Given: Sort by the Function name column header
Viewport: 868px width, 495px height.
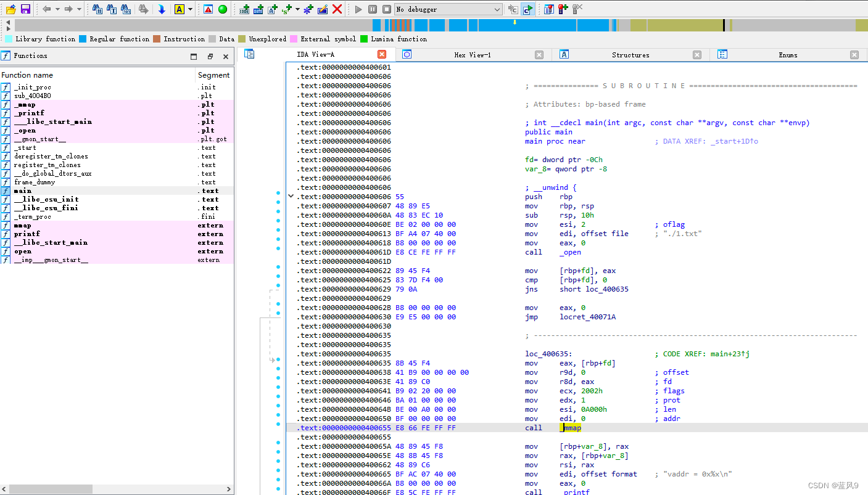Looking at the screenshot, I should pos(97,75).
